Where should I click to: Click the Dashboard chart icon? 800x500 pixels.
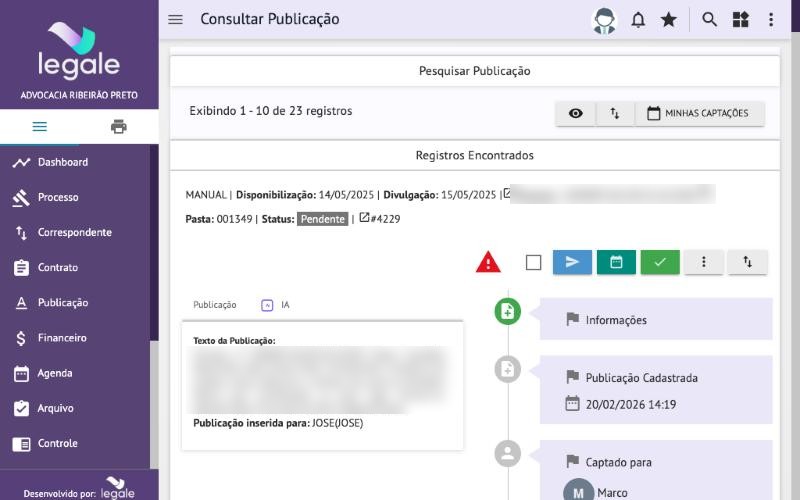pyautogui.click(x=21, y=163)
